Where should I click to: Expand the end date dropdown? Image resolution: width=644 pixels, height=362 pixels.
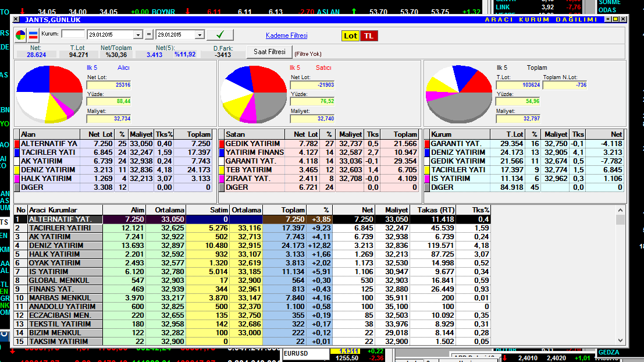coord(200,35)
